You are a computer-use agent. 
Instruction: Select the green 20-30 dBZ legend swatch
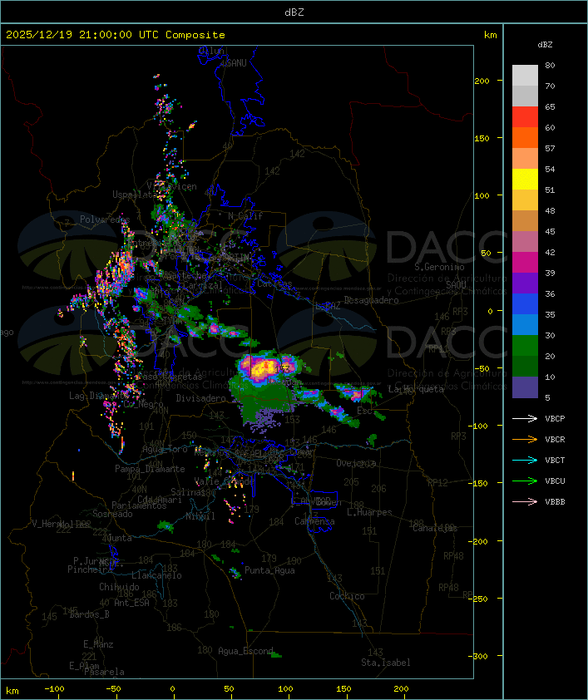(525, 346)
